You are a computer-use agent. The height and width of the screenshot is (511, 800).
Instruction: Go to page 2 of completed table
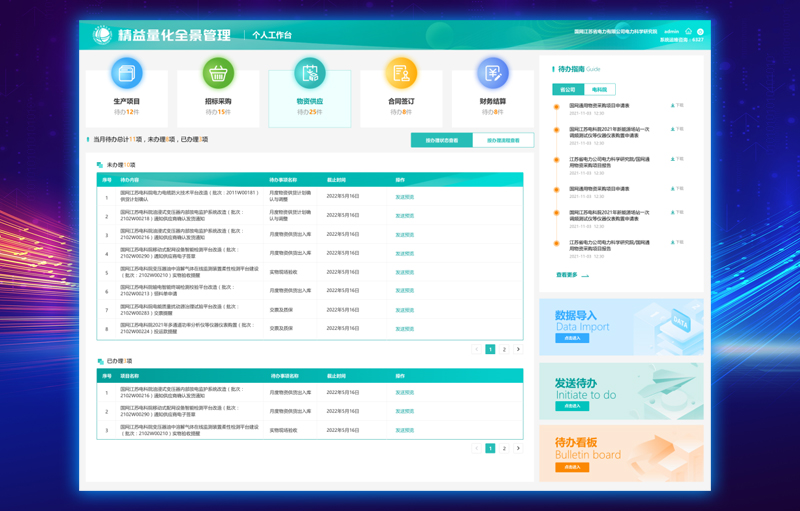coord(504,449)
